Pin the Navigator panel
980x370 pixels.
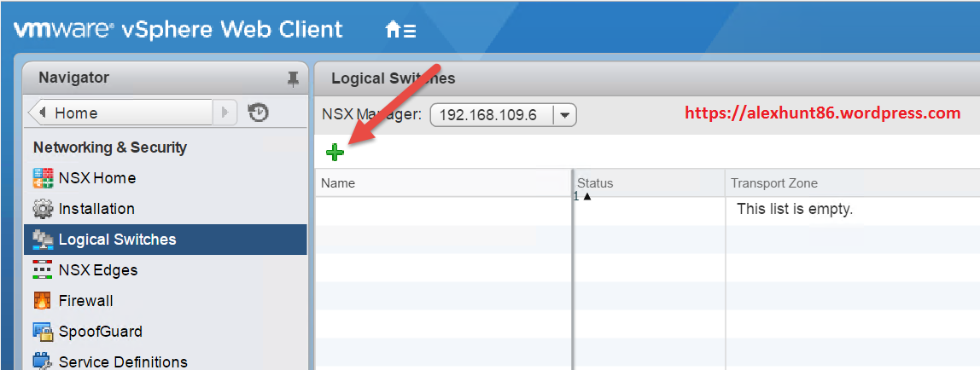point(293,78)
